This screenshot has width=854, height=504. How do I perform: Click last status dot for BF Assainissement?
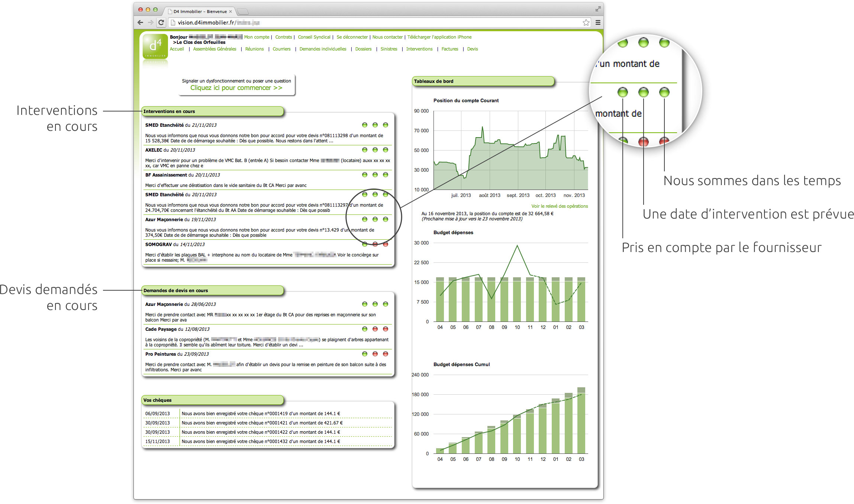coord(386,175)
